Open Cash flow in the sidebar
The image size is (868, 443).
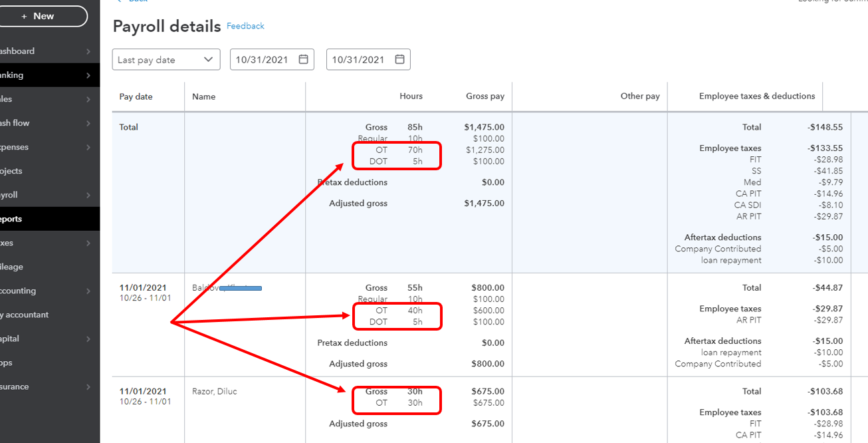[15, 123]
